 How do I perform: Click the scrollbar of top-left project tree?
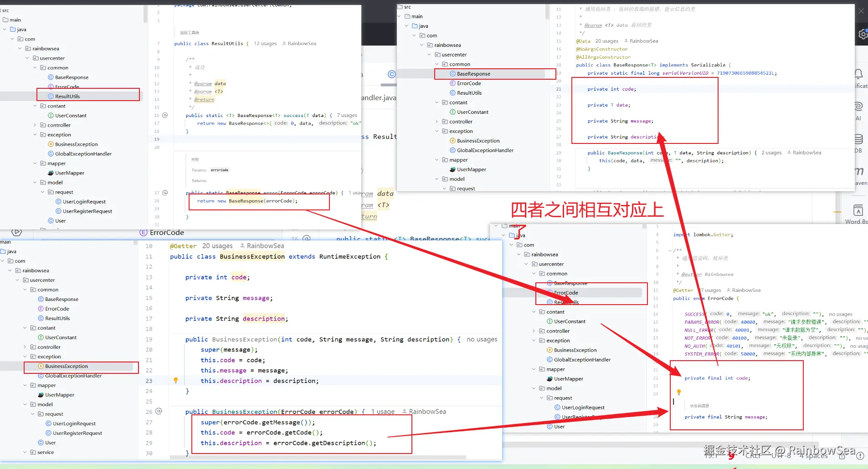click(x=145, y=14)
